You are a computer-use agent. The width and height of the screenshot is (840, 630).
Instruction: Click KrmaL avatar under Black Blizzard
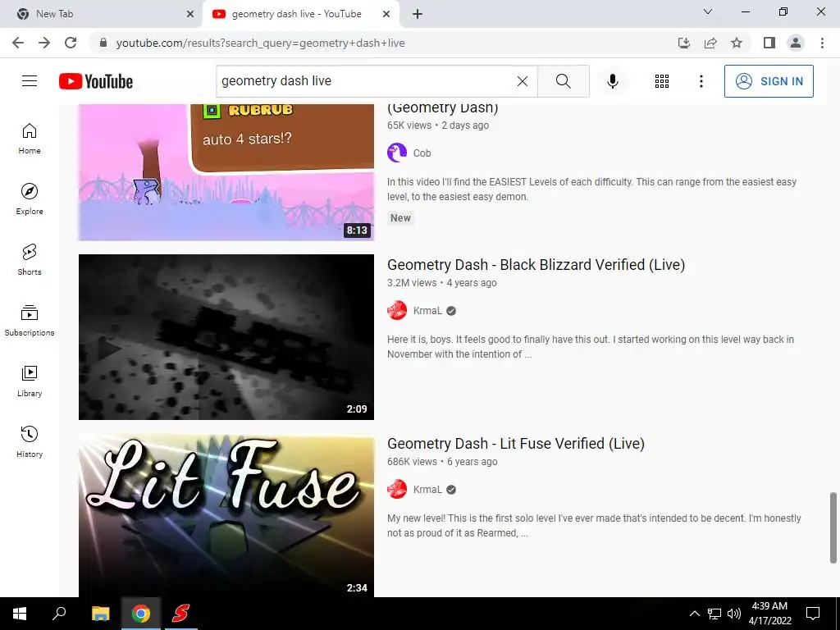click(x=397, y=310)
